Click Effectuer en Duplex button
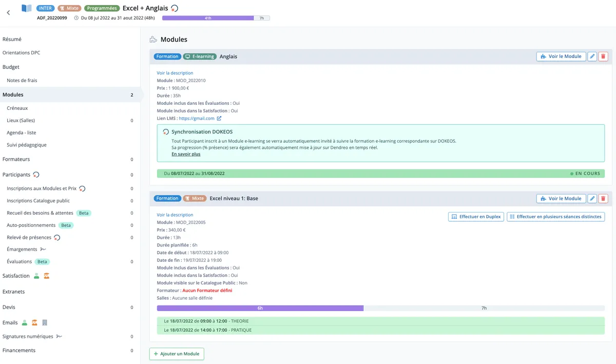This screenshot has width=616, height=364. (476, 217)
